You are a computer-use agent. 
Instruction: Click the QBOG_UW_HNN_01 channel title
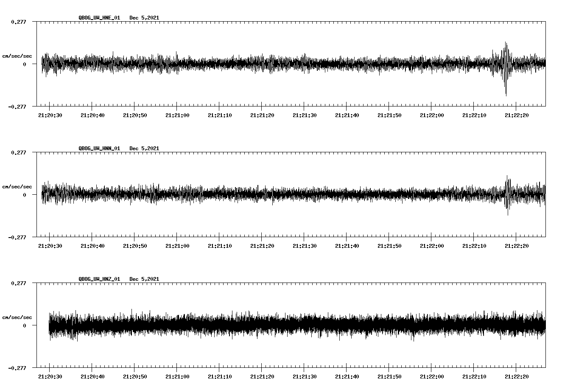click(x=99, y=148)
